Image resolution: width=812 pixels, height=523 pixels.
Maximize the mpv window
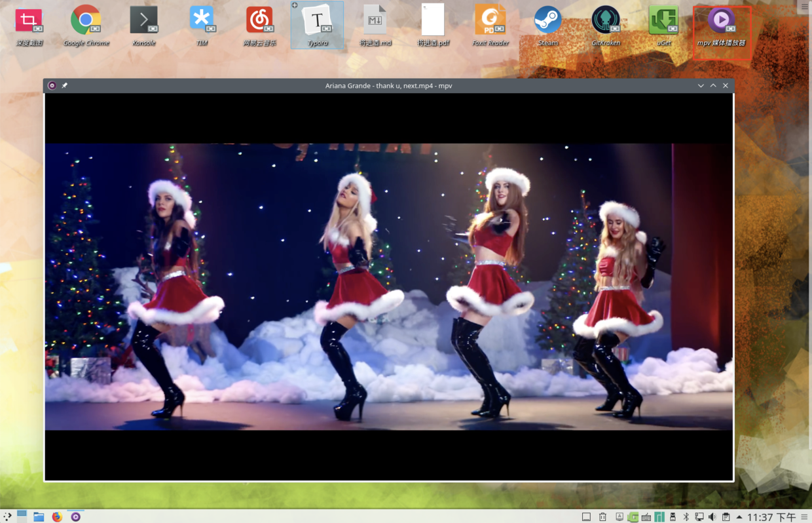coord(713,86)
